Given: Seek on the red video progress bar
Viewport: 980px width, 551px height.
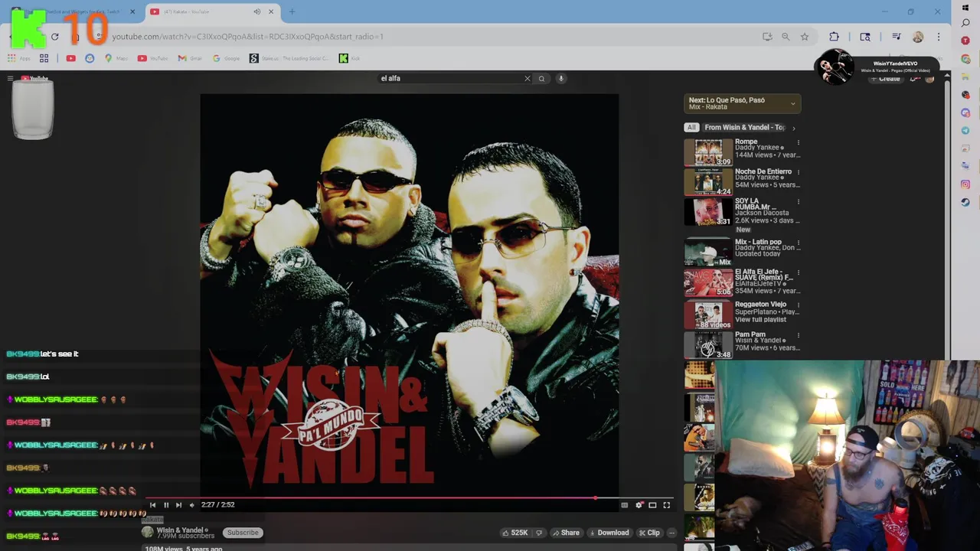Looking at the screenshot, I should [410, 497].
